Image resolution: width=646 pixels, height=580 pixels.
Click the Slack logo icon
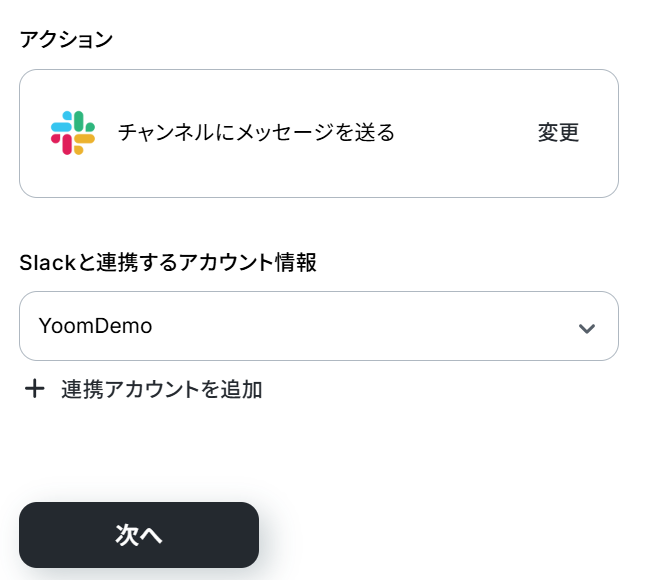point(73,133)
